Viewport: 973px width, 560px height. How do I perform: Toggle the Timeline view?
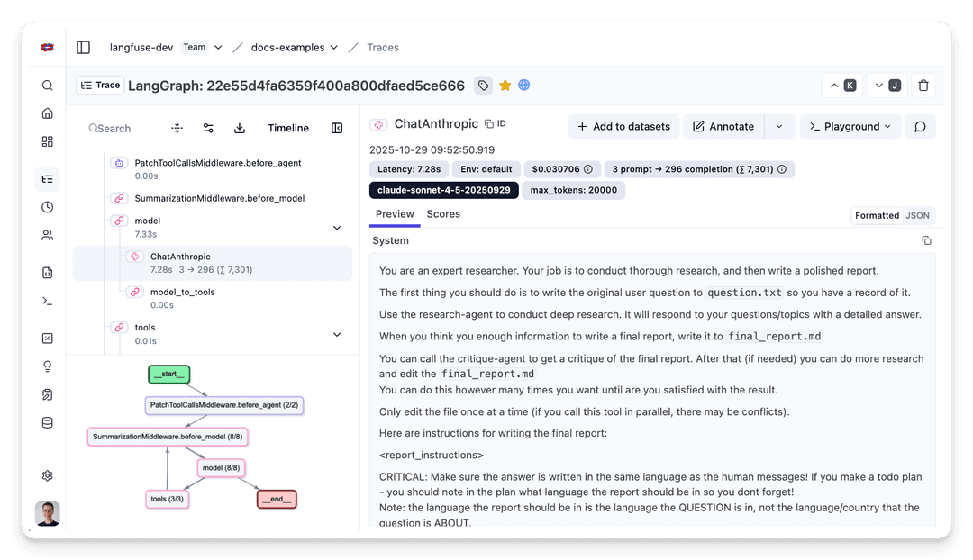tap(288, 128)
